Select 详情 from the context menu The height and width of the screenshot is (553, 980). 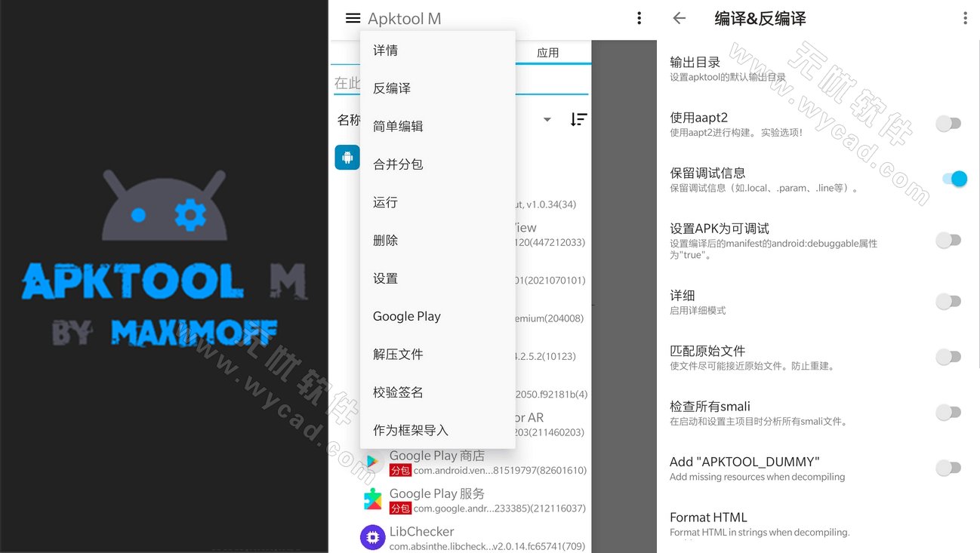(x=438, y=51)
